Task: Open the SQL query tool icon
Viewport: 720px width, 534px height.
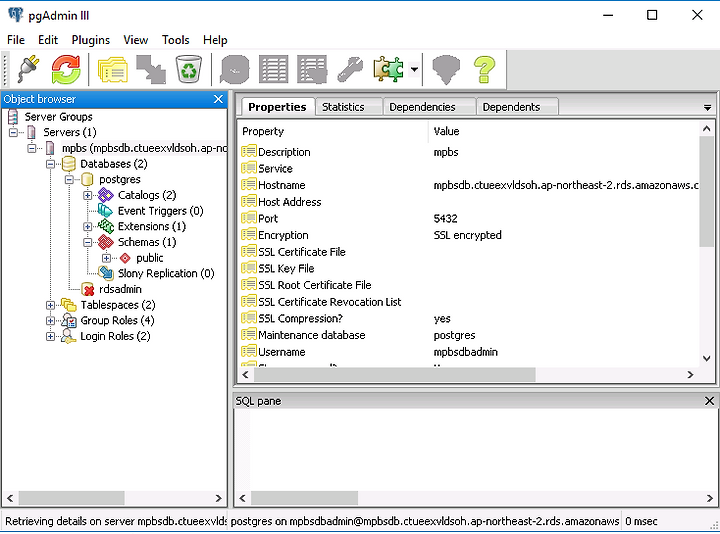Action: tap(235, 69)
